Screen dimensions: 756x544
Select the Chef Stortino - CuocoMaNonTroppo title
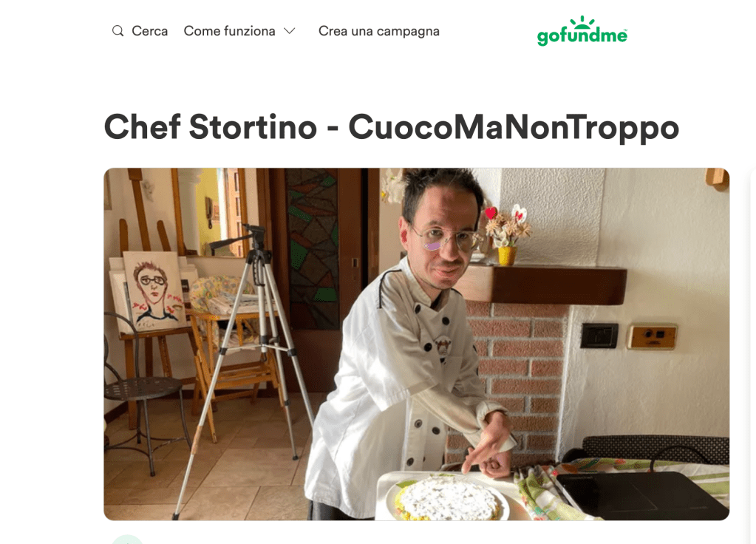392,127
